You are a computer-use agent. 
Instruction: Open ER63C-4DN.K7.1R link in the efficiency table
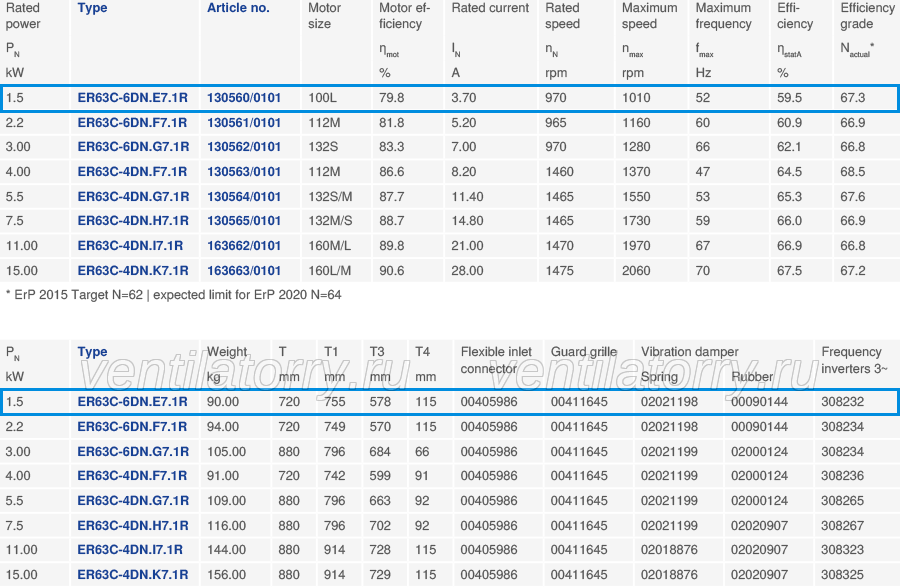pos(133,270)
